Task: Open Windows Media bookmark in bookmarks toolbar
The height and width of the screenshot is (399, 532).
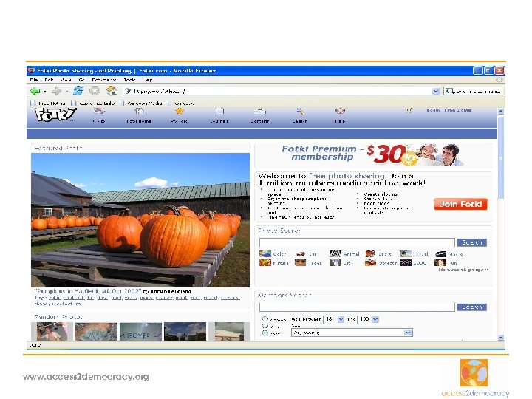Action: [x=141, y=103]
